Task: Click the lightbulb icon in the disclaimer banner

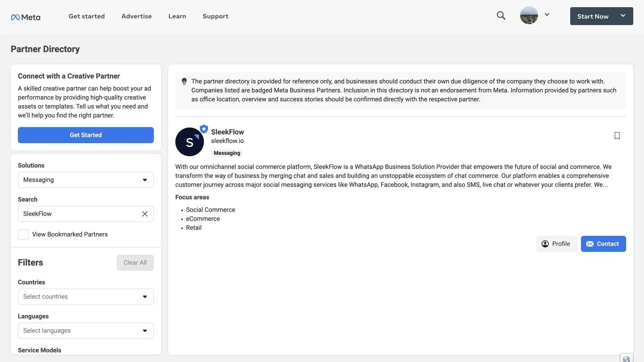Action: [x=184, y=81]
